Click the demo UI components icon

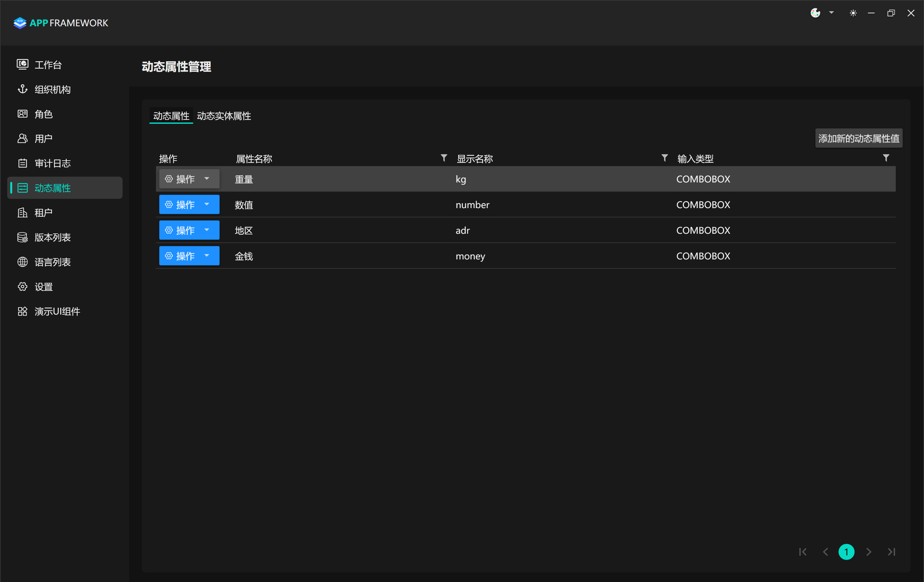(22, 311)
